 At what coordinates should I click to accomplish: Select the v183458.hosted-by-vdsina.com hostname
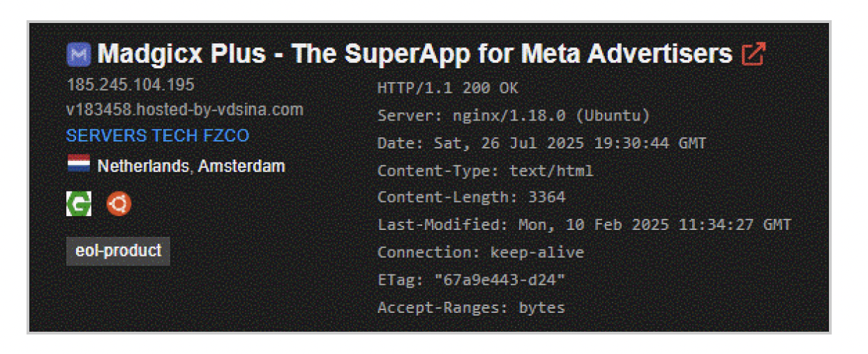[185, 109]
